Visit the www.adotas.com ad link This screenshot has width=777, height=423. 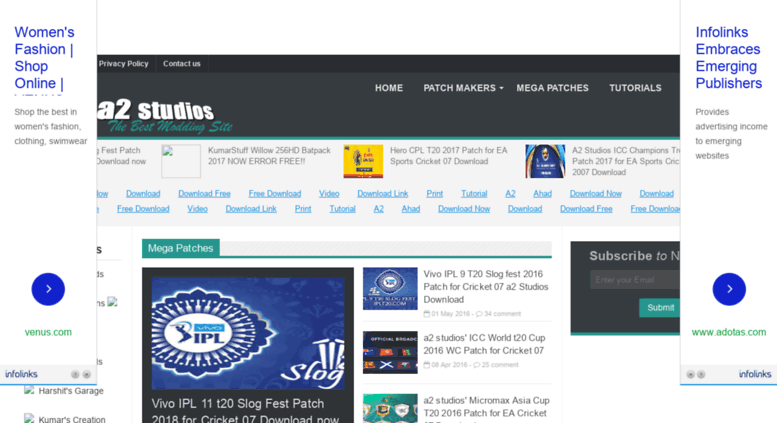coord(728,332)
